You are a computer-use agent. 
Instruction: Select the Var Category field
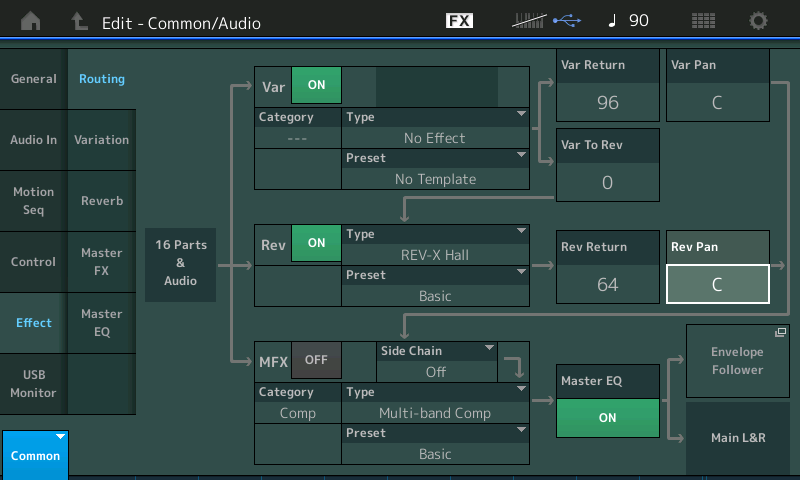click(x=298, y=128)
